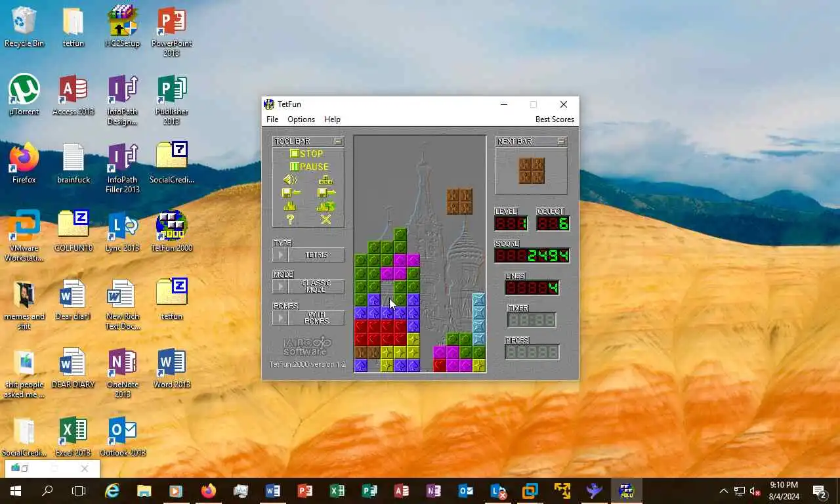This screenshot has width=840, height=504.
Task: Open the notification center in taskbar
Action: (x=819, y=491)
